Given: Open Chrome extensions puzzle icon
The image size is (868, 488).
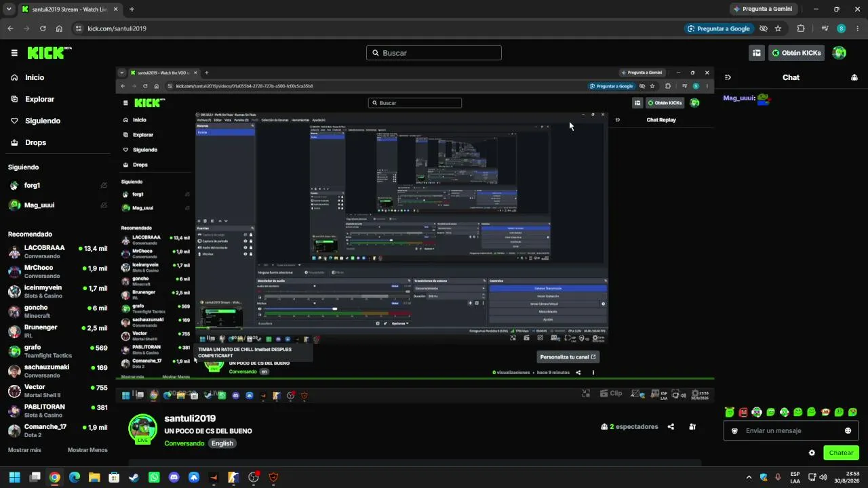Looking at the screenshot, I should pyautogui.click(x=801, y=28).
